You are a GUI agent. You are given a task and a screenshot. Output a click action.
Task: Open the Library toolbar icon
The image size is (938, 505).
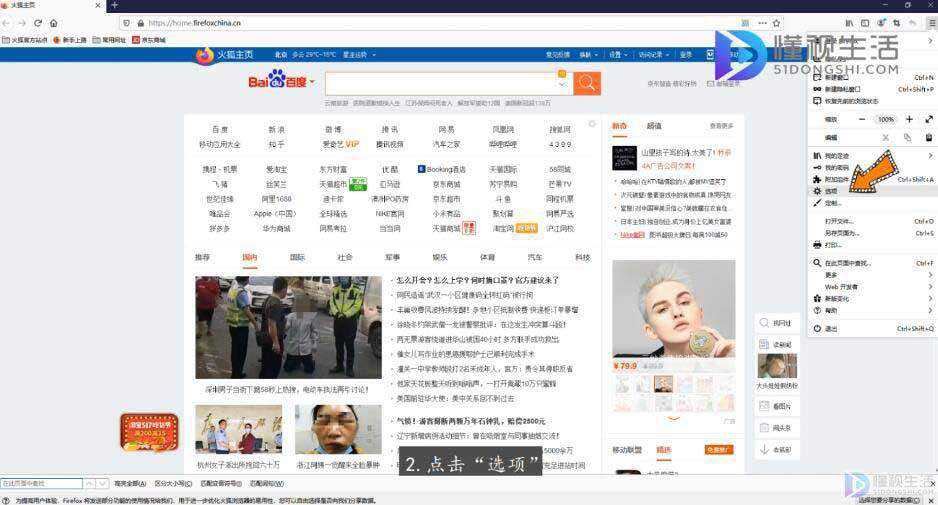[849, 23]
